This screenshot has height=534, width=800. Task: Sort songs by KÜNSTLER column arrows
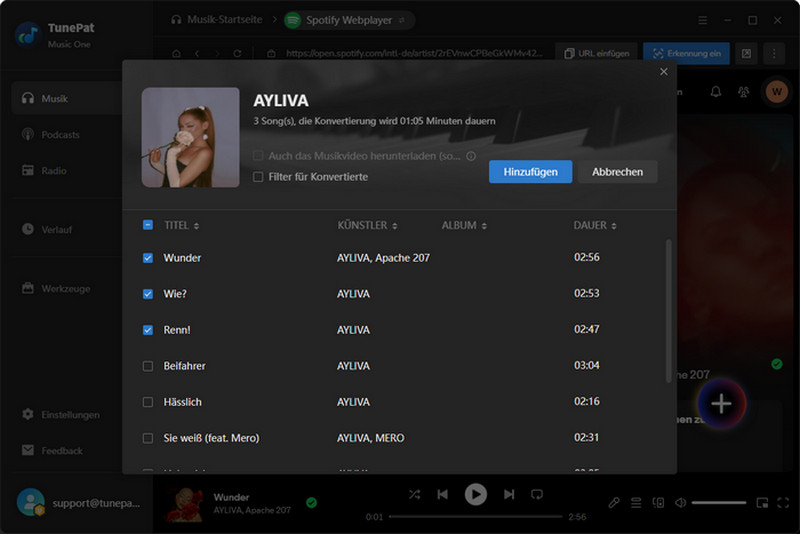394,226
